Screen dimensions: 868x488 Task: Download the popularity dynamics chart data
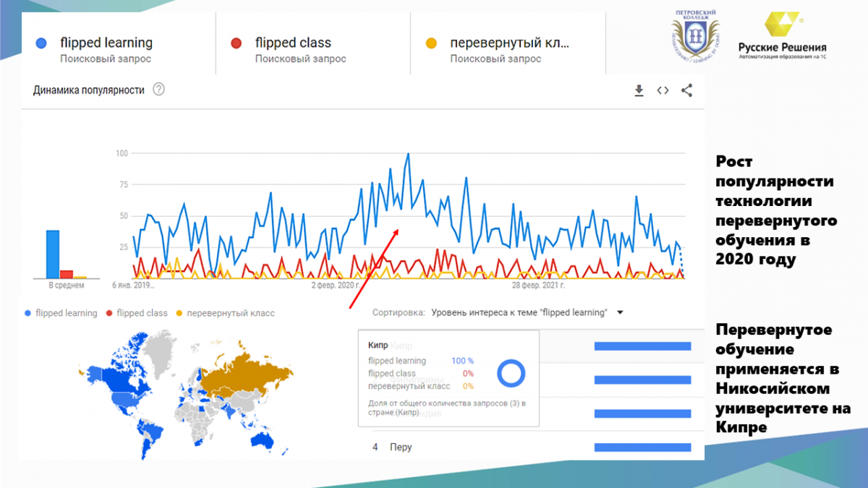639,90
